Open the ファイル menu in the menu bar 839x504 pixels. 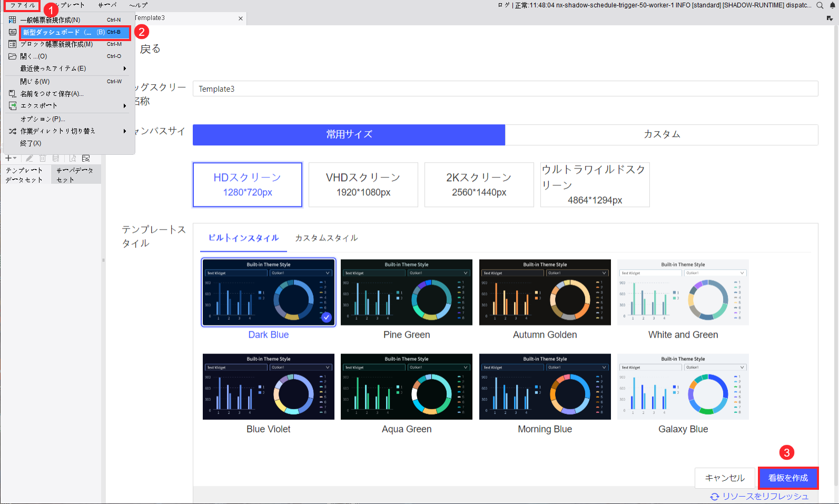point(22,5)
